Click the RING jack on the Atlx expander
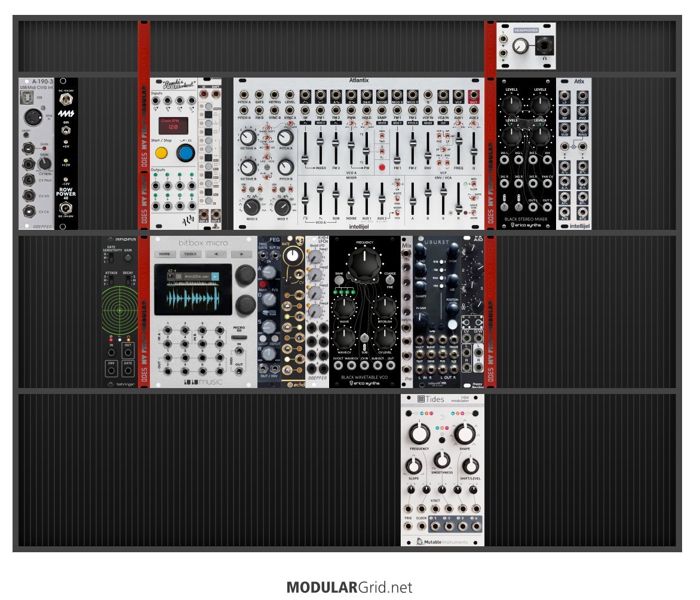700x600 pixels. pos(582,128)
